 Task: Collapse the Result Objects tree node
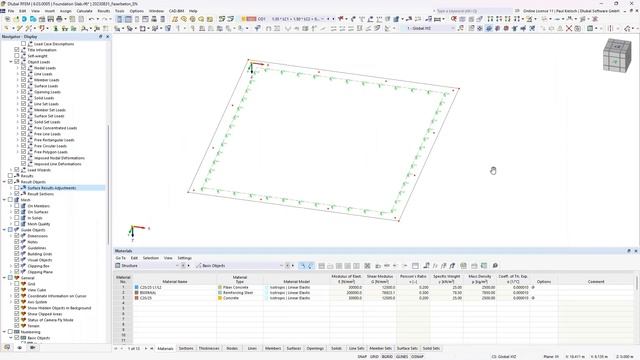point(4,182)
